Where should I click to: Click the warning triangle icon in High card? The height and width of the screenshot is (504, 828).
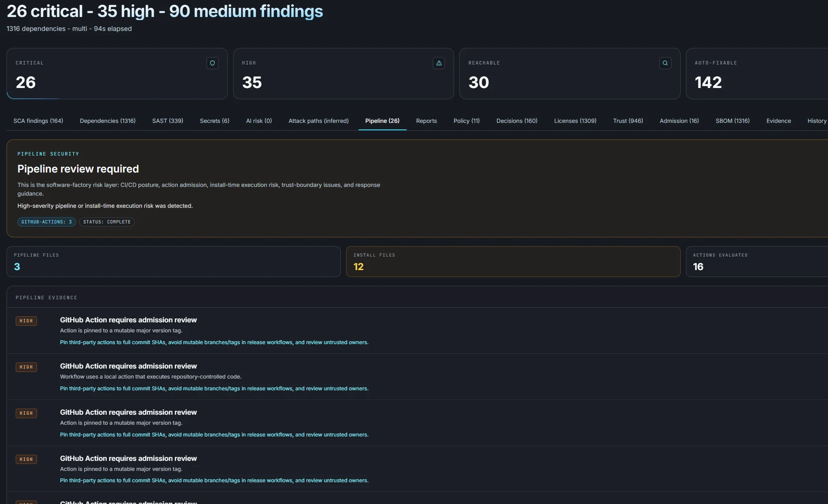click(x=439, y=63)
